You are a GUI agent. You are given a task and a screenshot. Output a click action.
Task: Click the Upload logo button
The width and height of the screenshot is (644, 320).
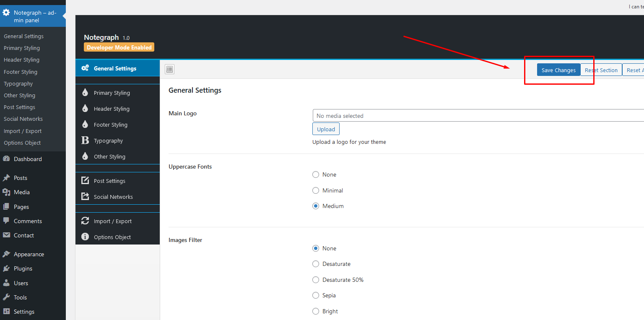pos(326,129)
